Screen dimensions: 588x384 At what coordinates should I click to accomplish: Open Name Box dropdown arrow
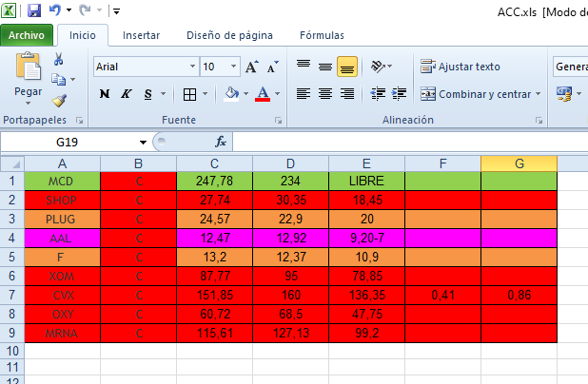tap(143, 143)
